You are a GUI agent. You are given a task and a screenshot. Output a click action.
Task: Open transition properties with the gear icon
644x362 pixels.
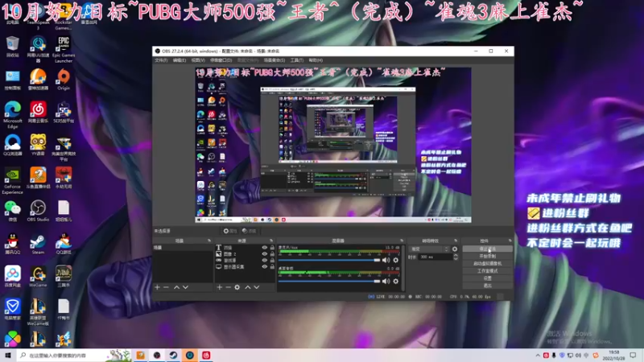pyautogui.click(x=455, y=249)
